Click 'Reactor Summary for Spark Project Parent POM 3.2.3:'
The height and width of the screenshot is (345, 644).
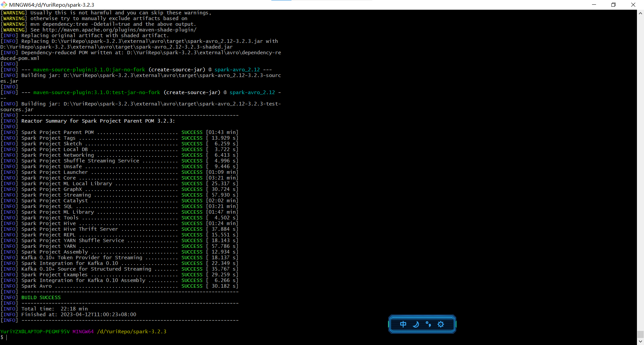pos(98,121)
